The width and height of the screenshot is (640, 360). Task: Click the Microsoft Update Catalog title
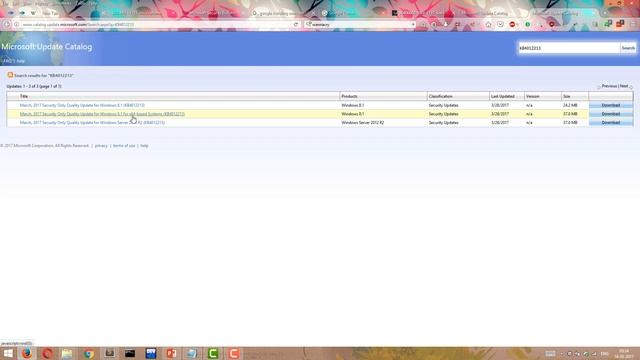click(47, 47)
